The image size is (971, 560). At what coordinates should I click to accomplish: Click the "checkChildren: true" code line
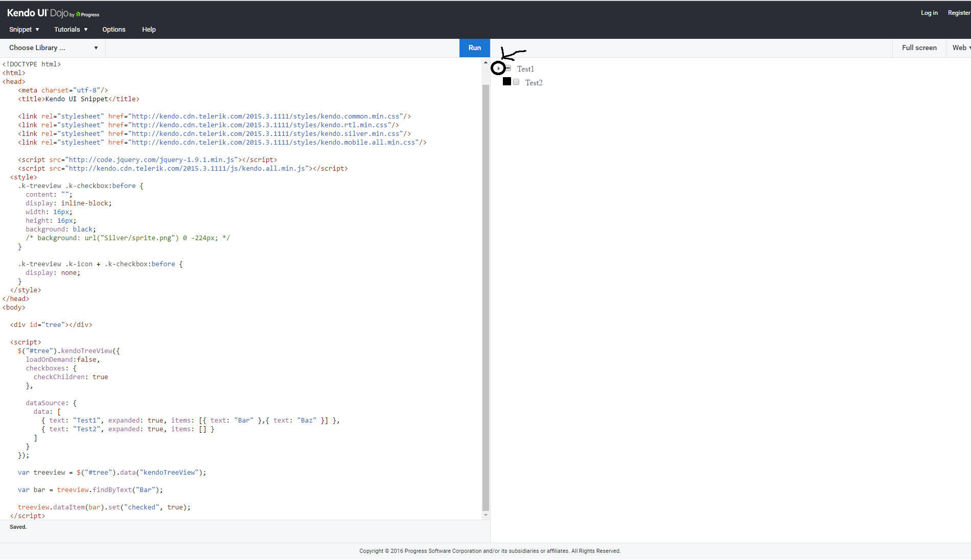(71, 377)
